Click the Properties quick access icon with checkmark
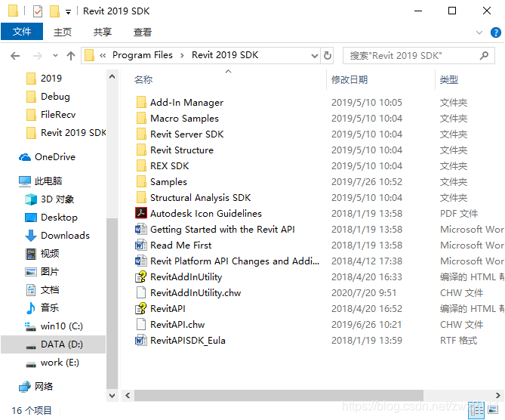Image resolution: width=505 pixels, height=420 pixels. [38, 11]
